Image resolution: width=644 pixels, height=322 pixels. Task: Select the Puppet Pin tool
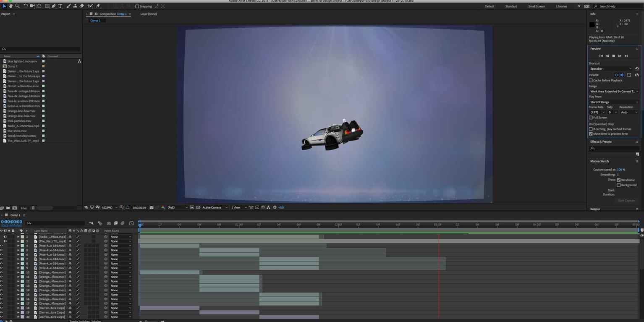(x=98, y=6)
